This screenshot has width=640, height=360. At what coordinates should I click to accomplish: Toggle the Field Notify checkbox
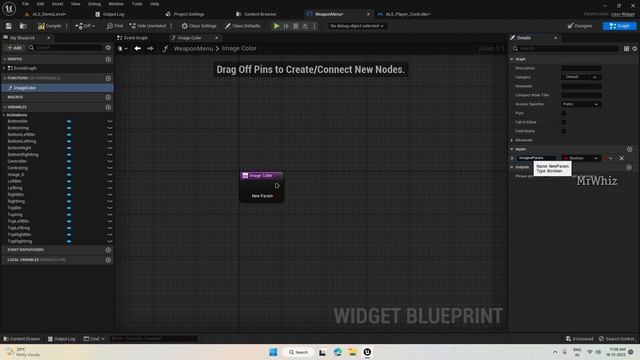[564, 131]
